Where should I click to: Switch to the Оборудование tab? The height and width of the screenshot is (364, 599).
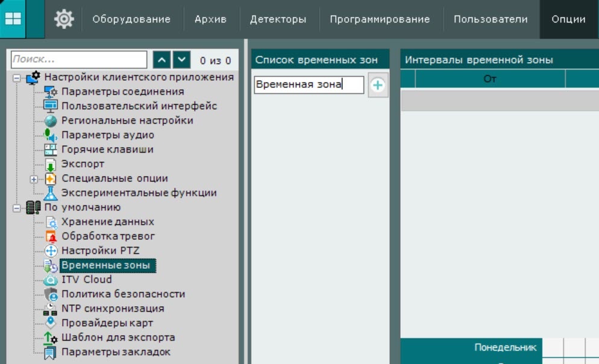[x=131, y=19]
